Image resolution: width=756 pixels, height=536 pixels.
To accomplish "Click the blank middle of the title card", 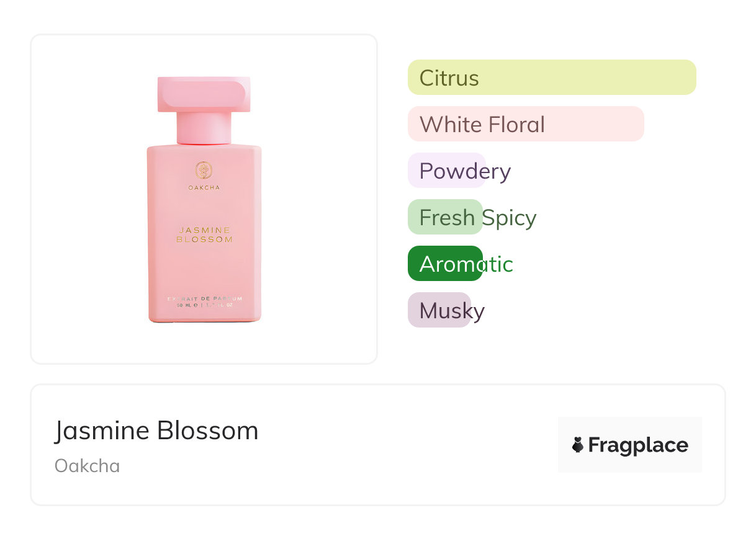I will (403, 445).
